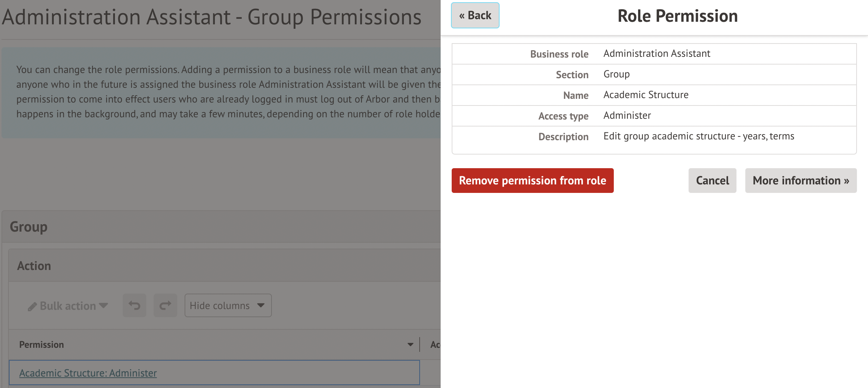The width and height of the screenshot is (868, 388).
Task: Click the Permission column header label
Action: [x=42, y=344]
